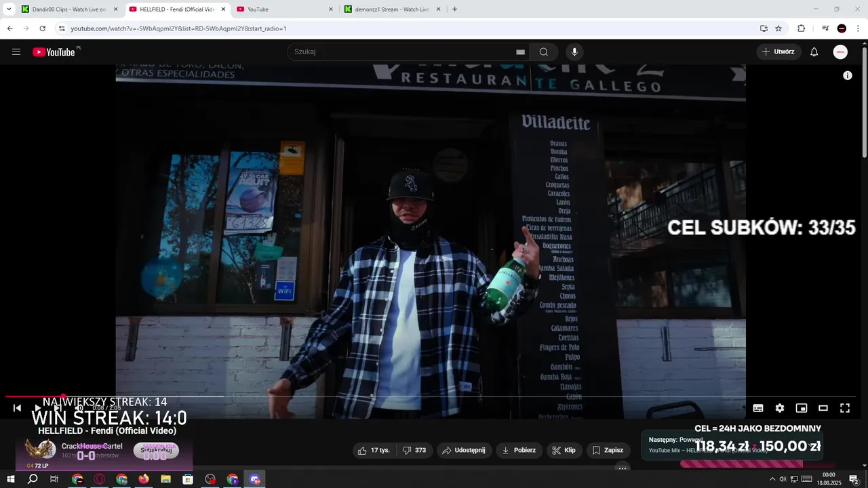Toggle the Zapisz save bookmark button

tap(608, 450)
